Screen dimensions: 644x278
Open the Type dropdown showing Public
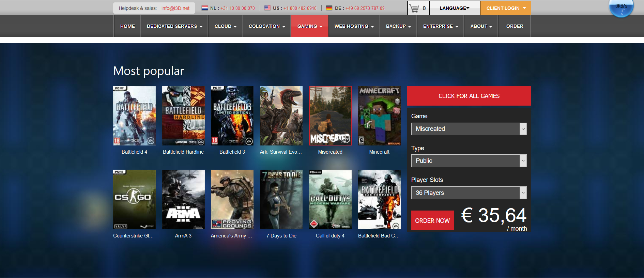[469, 161]
